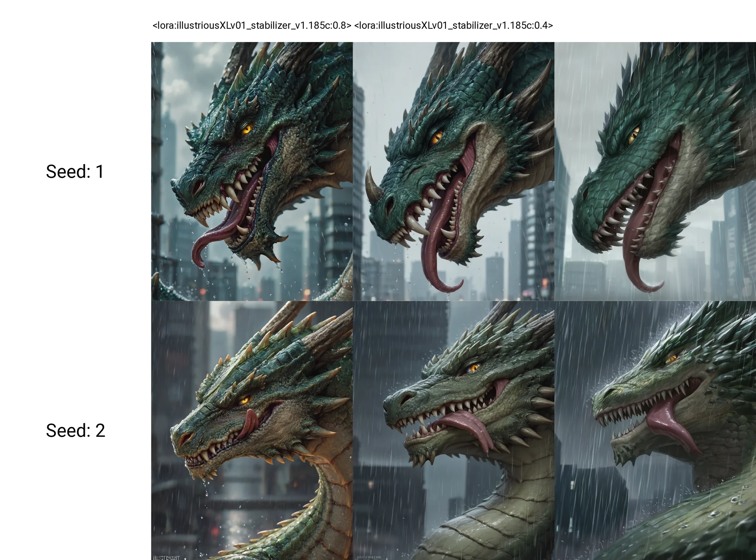Click faint watermark in Seed 2 0.4 image
This screenshot has width=756, height=560.
[x=369, y=557]
